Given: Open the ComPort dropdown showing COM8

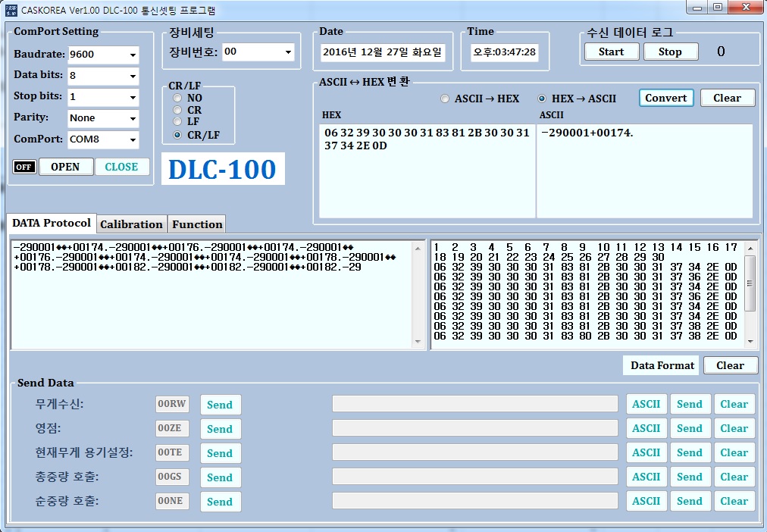Looking at the screenshot, I should coord(103,139).
